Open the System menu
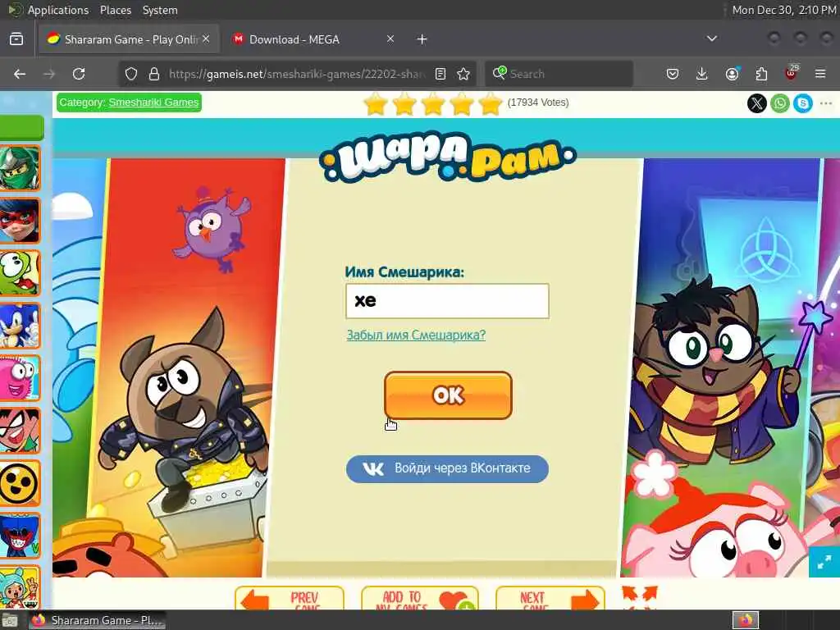The height and width of the screenshot is (630, 840). [160, 10]
